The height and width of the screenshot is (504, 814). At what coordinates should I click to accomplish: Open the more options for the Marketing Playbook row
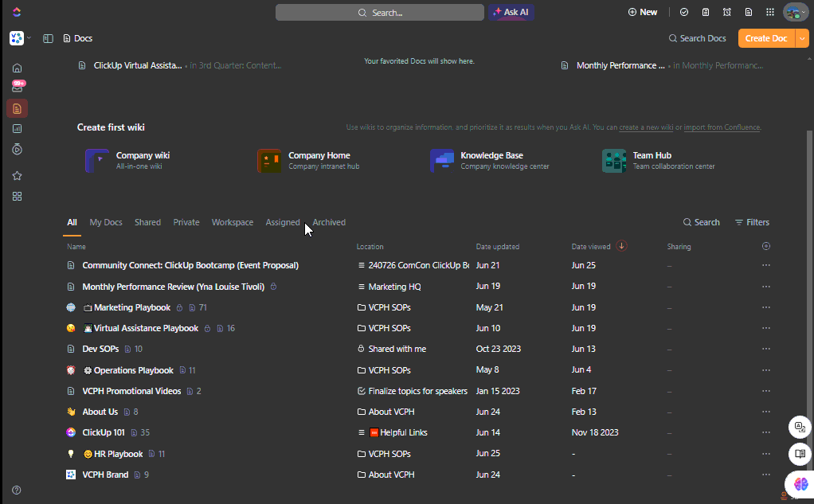pos(766,307)
